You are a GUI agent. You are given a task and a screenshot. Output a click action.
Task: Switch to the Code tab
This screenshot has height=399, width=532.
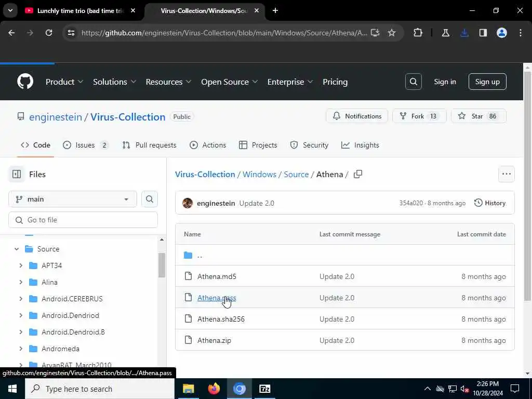click(35, 145)
